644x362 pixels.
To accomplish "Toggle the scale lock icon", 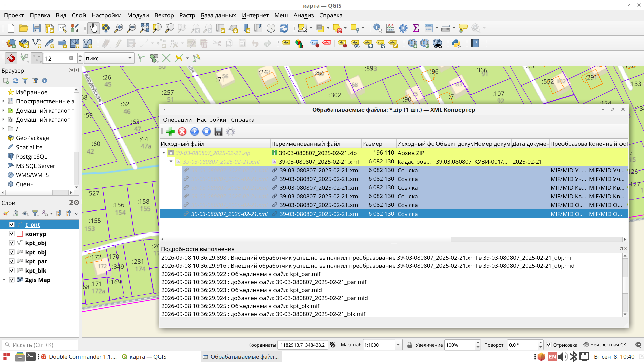I will coord(409,345).
